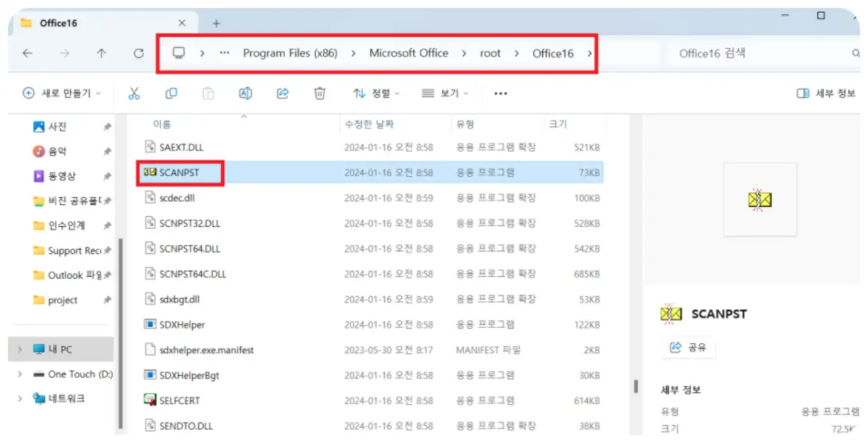Screen dimensions: 868x443
Task: Expand the One Touch (D:) node
Action: click(19, 374)
